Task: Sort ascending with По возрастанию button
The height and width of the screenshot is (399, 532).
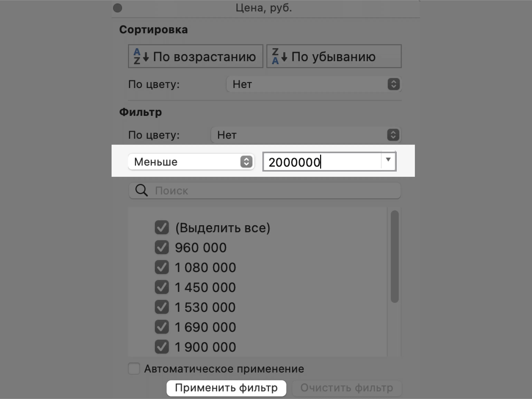Action: pyautogui.click(x=195, y=56)
